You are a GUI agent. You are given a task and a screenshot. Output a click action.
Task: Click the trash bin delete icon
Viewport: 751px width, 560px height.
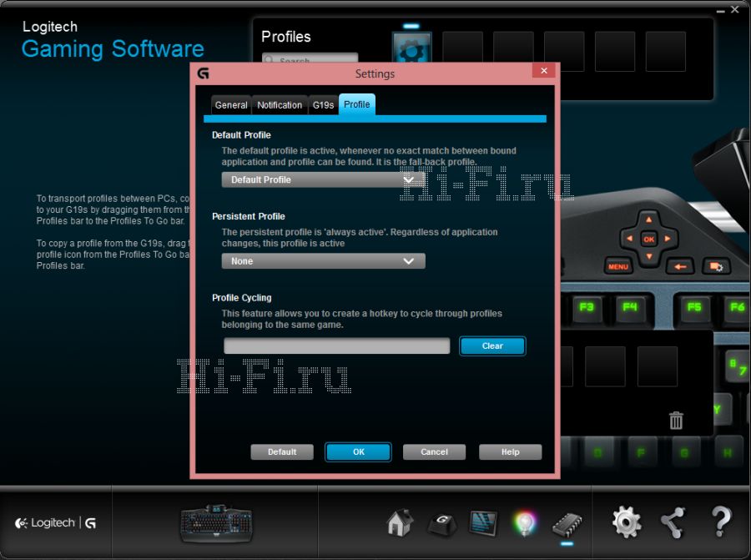coord(676,421)
